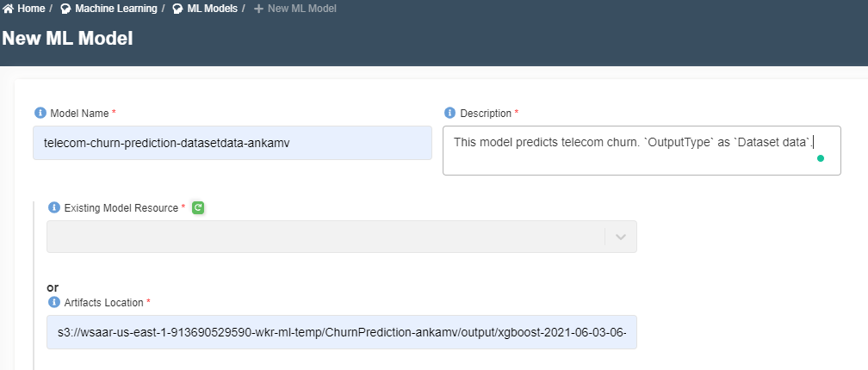
Task: Click the info icon beside Description
Action: click(x=449, y=113)
